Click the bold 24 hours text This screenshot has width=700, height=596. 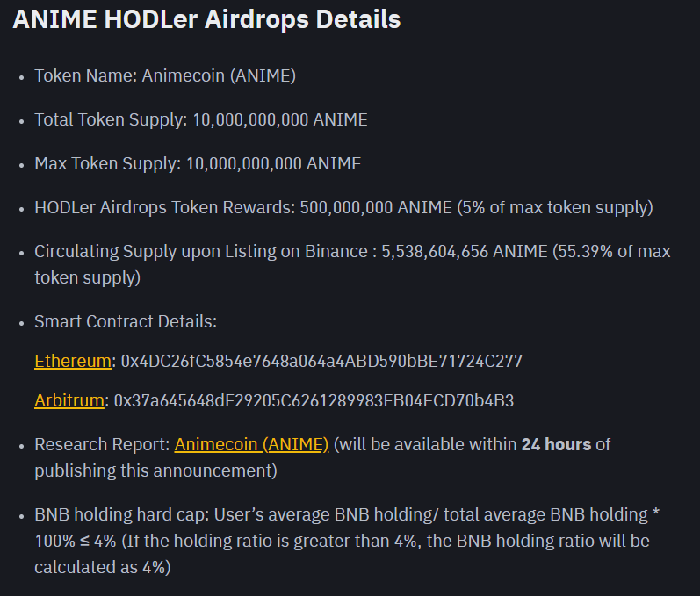pos(556,444)
